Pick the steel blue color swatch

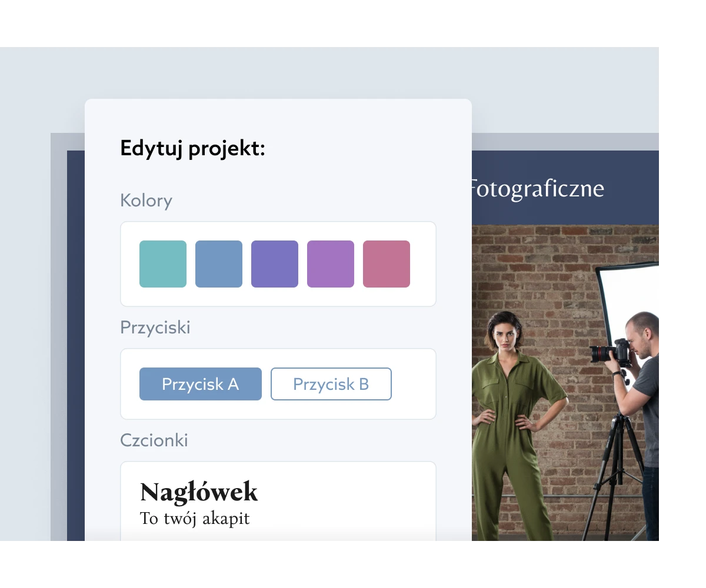[x=219, y=264]
